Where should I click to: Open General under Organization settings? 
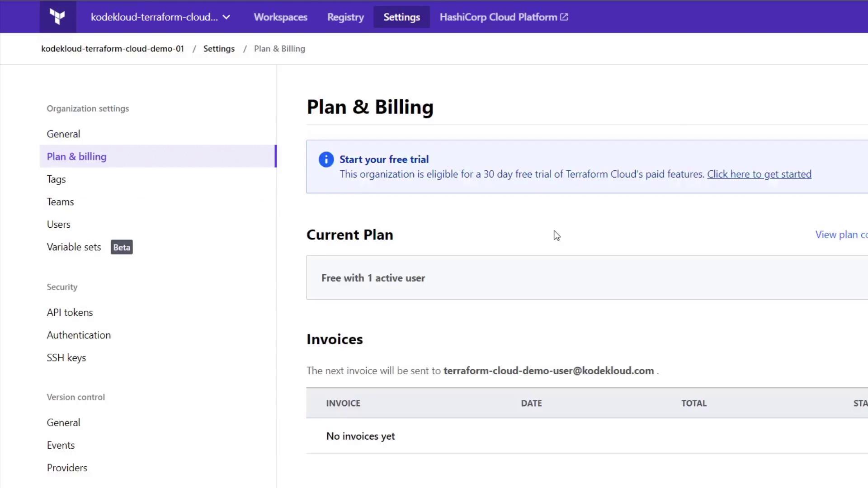point(63,134)
